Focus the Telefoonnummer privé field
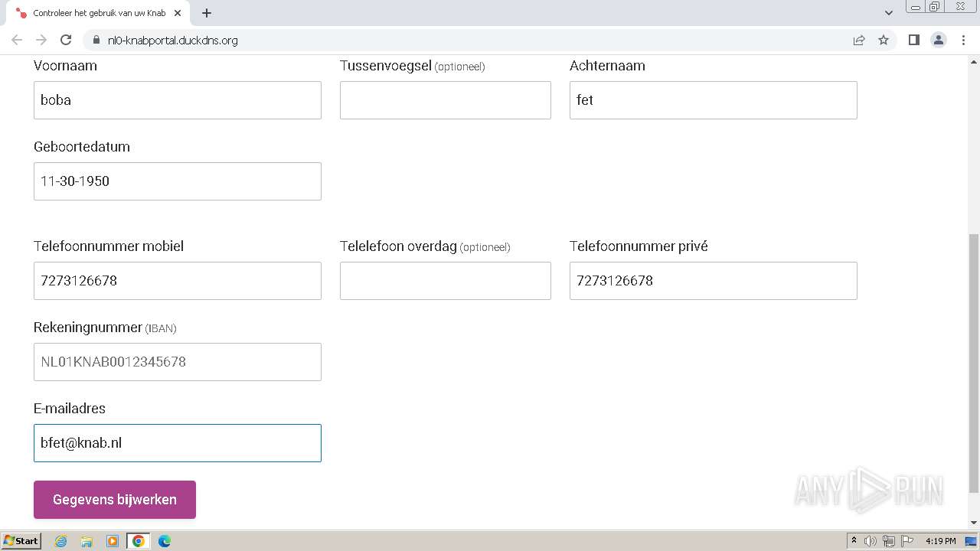Image resolution: width=980 pixels, height=551 pixels. tap(714, 281)
